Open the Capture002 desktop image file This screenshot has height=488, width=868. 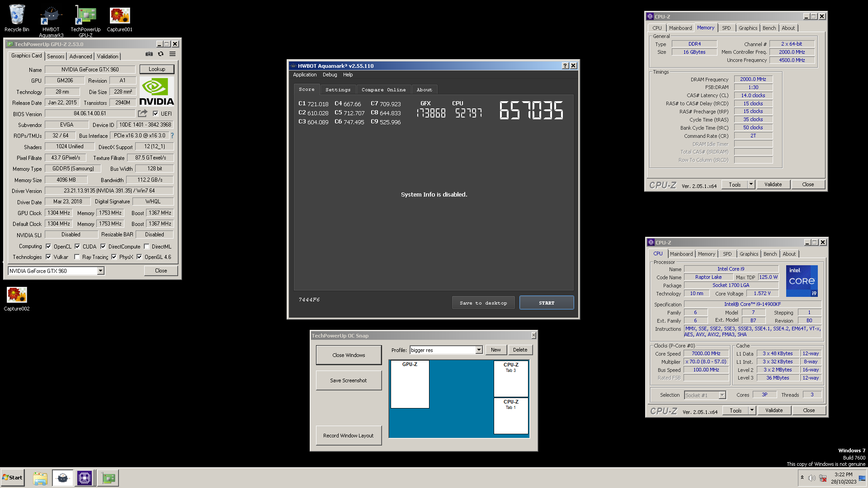[17, 298]
